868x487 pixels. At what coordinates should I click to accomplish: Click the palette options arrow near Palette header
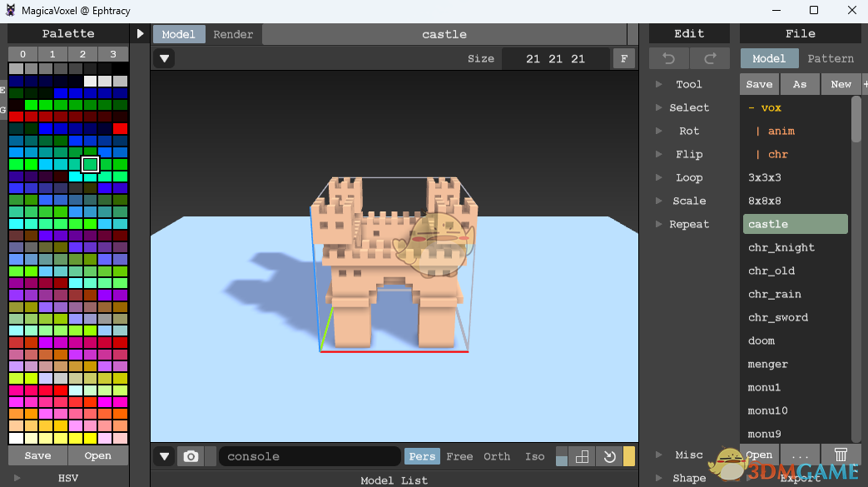[140, 33]
